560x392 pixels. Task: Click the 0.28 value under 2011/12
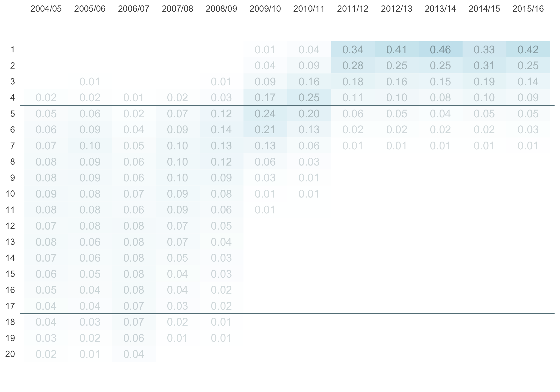[x=353, y=66]
